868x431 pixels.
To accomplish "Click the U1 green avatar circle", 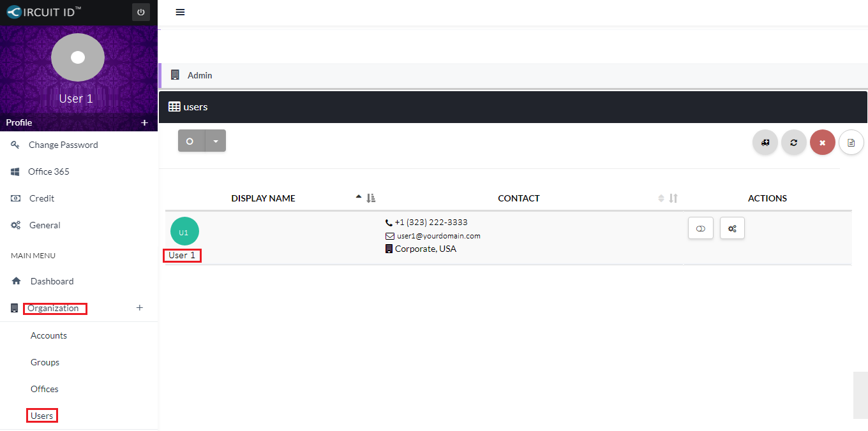I will tap(184, 232).
